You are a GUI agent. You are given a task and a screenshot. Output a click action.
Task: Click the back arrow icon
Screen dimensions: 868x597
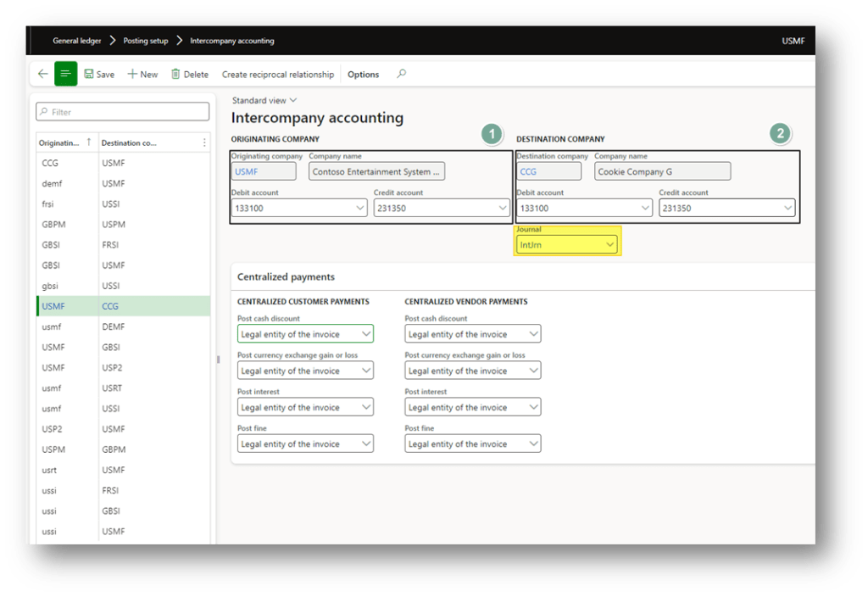pyautogui.click(x=43, y=74)
